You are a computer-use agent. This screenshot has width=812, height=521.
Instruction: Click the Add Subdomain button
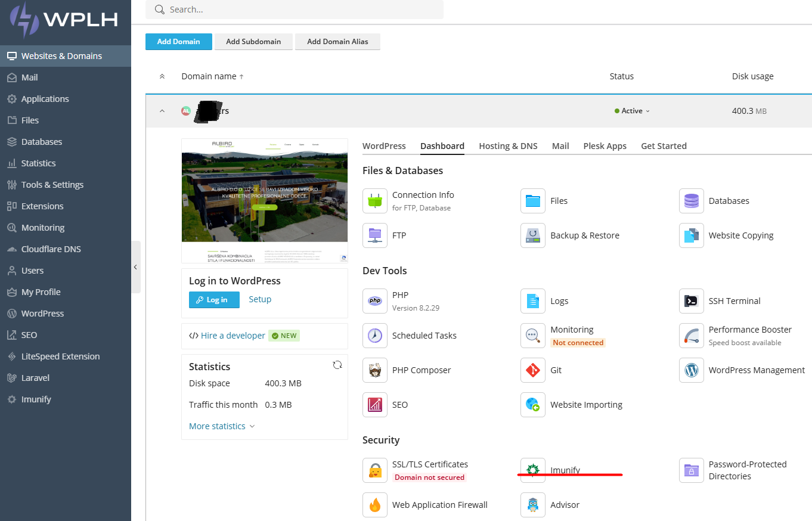[x=253, y=42]
